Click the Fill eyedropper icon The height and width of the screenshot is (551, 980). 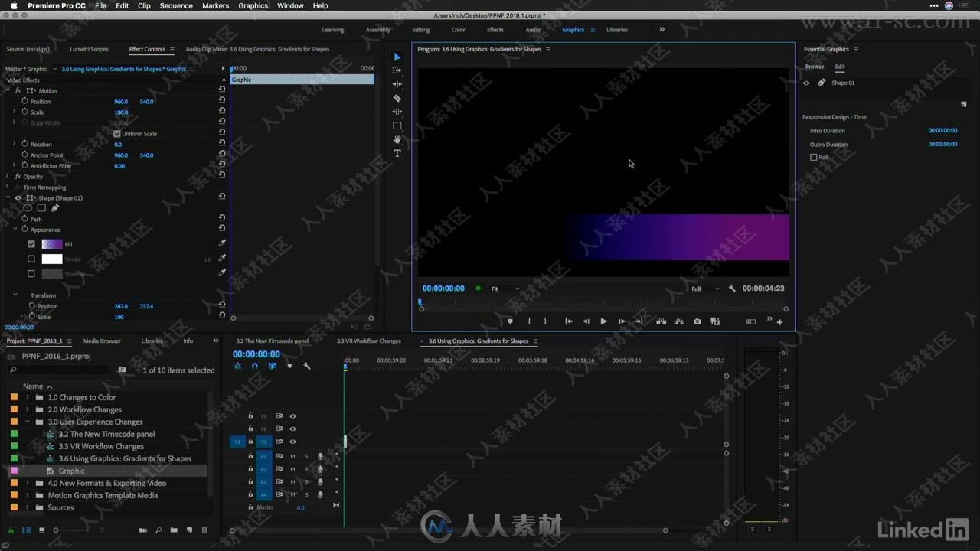click(x=222, y=243)
